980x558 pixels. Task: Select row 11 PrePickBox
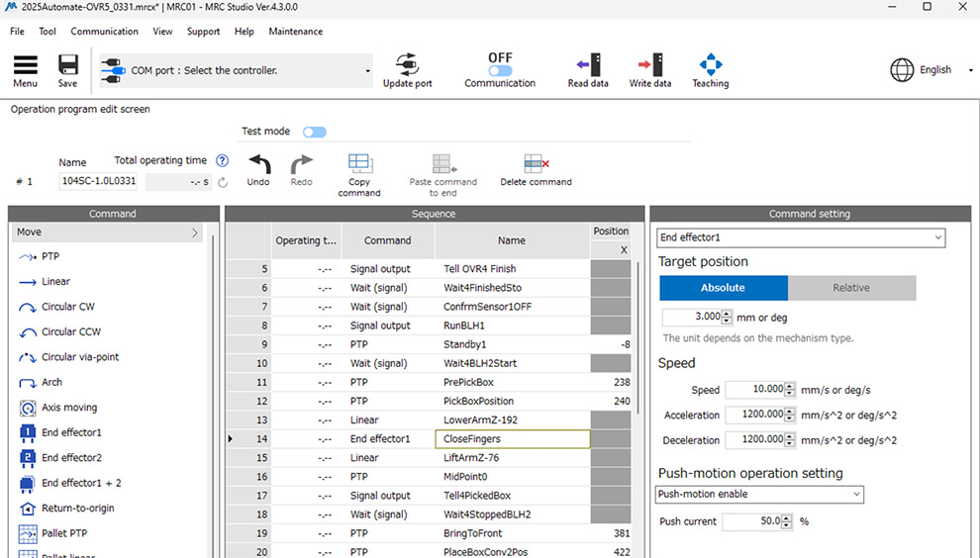(x=428, y=383)
